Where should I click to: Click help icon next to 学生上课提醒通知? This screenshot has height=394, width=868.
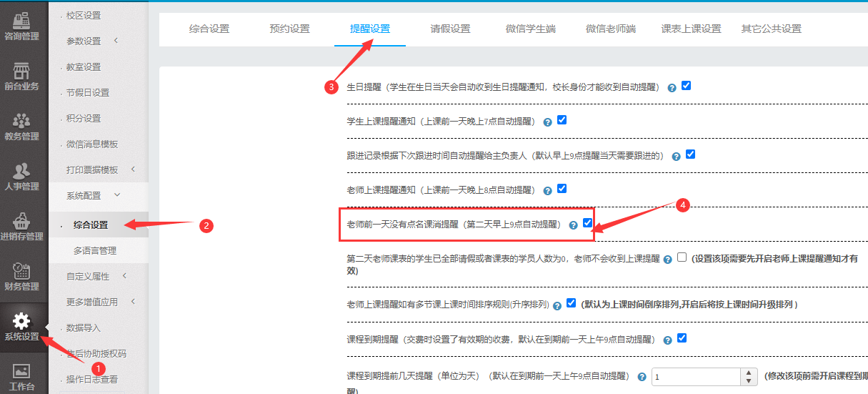pos(547,122)
